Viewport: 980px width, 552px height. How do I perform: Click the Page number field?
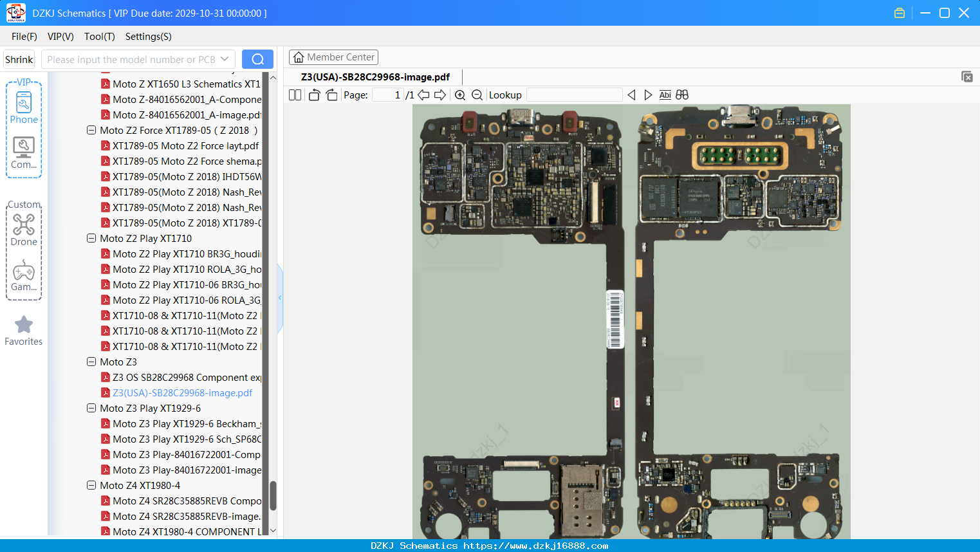[x=388, y=95]
